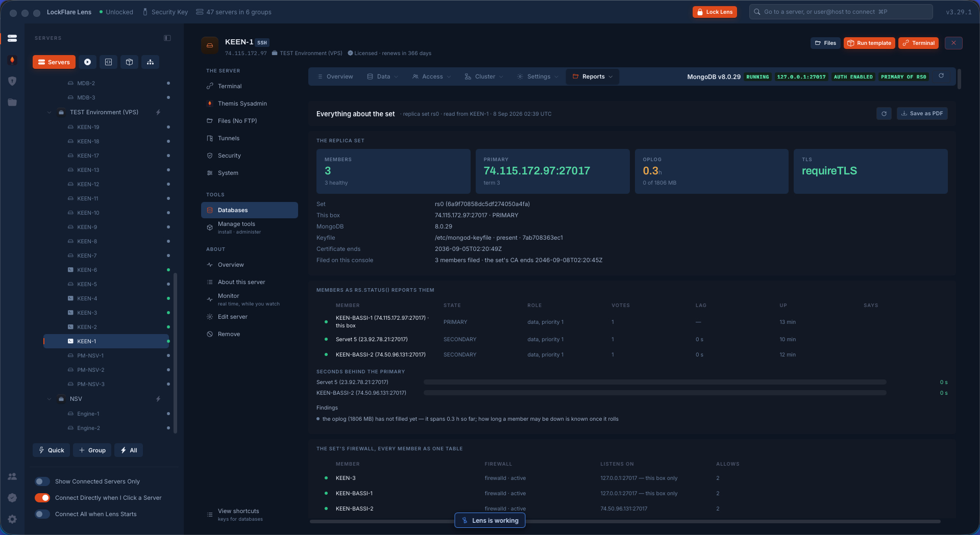Click the flame icon in left rail
980x535 pixels.
point(12,60)
